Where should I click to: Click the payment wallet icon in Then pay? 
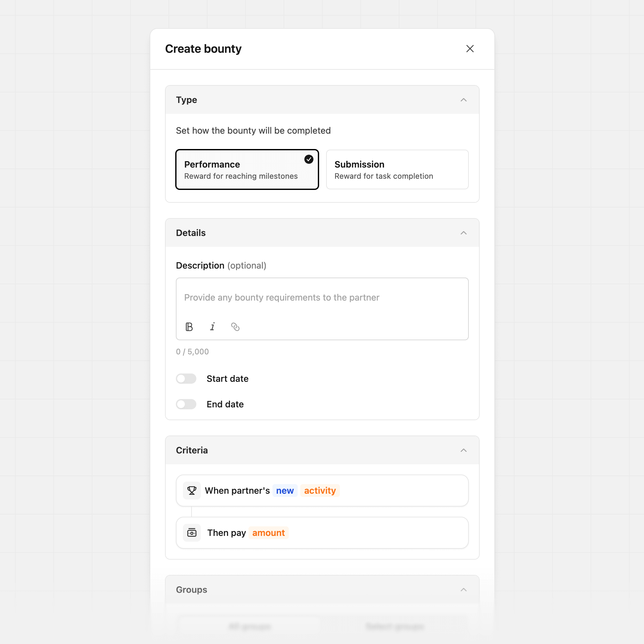pyautogui.click(x=192, y=532)
